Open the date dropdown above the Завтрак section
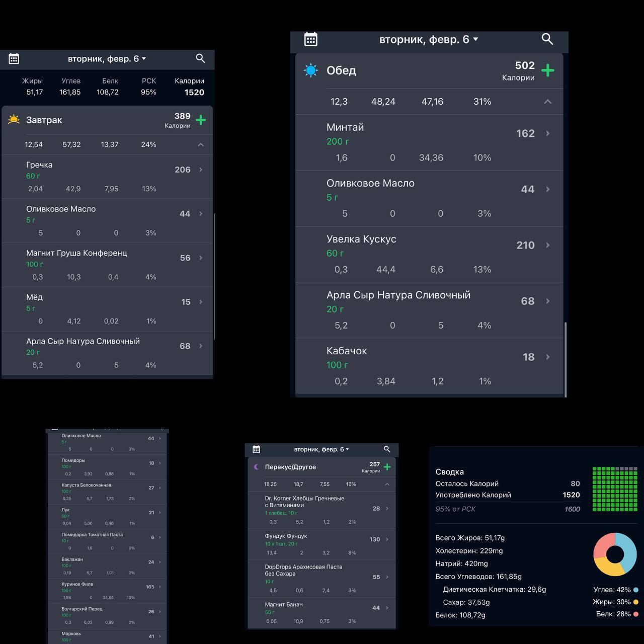 107,59
